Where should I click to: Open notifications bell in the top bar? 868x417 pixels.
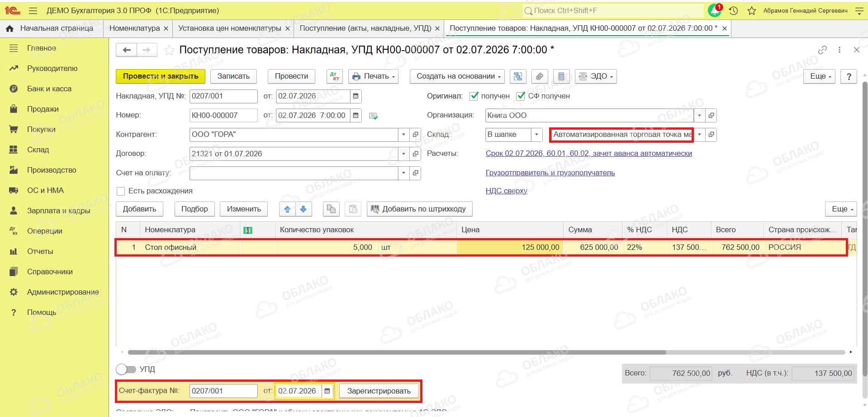[x=715, y=10]
